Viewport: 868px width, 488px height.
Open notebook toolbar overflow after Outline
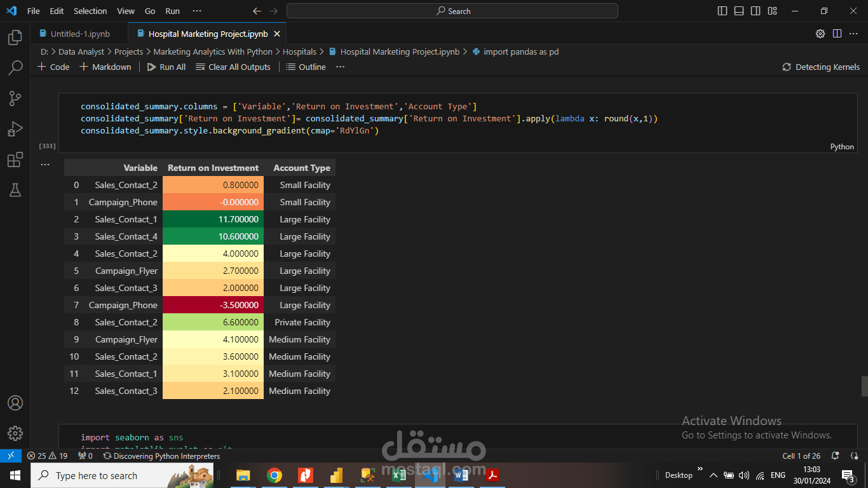(x=341, y=67)
